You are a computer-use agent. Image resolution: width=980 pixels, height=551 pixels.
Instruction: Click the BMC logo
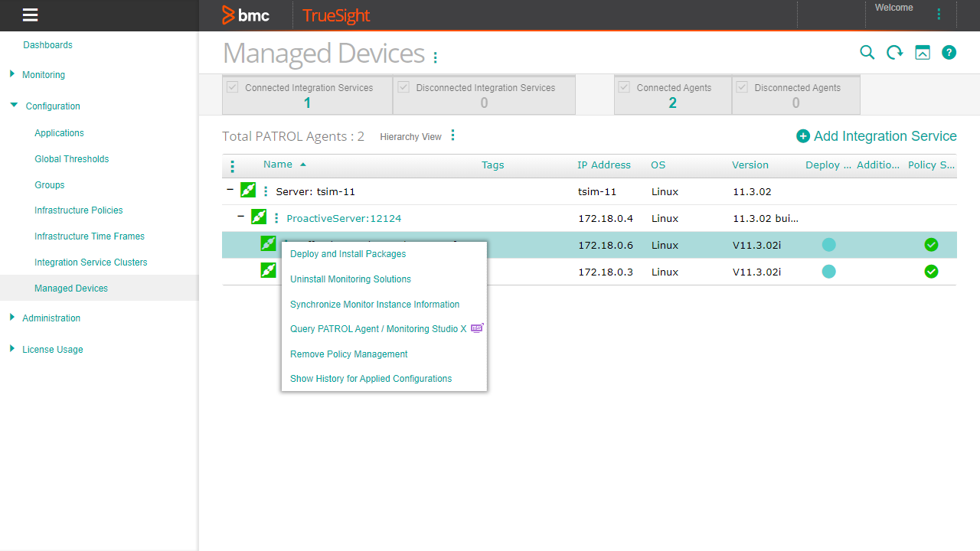(x=245, y=15)
